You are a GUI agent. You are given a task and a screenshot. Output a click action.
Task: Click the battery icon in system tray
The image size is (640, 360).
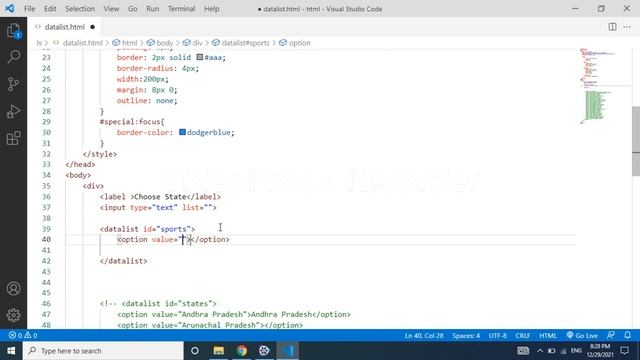click(551, 351)
